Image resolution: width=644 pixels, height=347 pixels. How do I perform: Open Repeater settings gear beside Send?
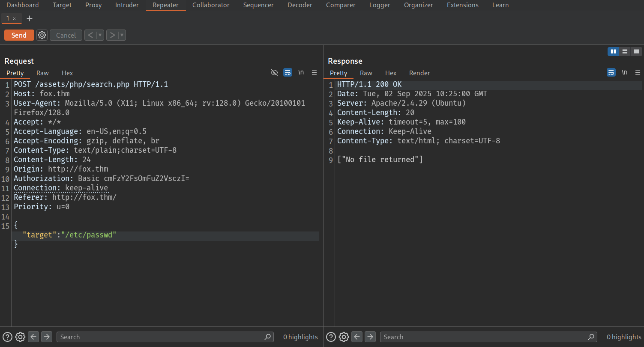click(42, 35)
